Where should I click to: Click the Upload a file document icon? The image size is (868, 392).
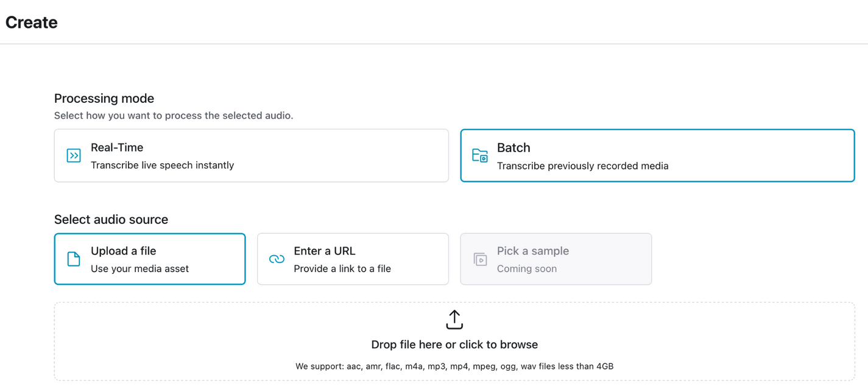pyautogui.click(x=74, y=259)
